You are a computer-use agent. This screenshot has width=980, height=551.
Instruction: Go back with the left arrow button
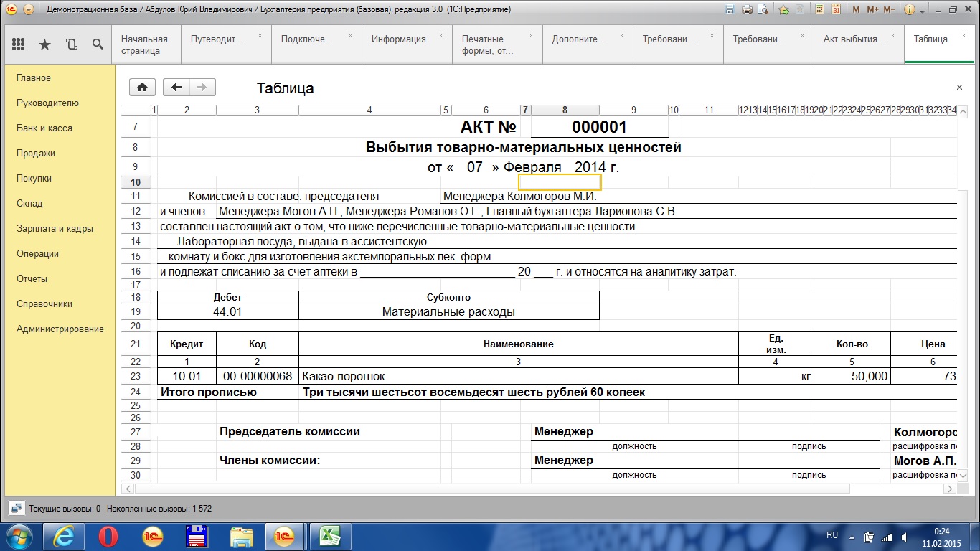[x=176, y=88]
